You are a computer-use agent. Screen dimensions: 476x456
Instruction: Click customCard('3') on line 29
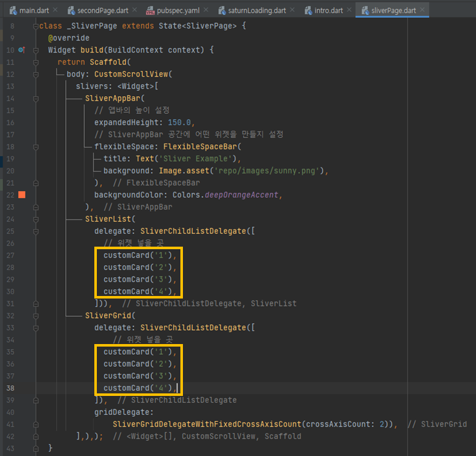[x=138, y=280]
